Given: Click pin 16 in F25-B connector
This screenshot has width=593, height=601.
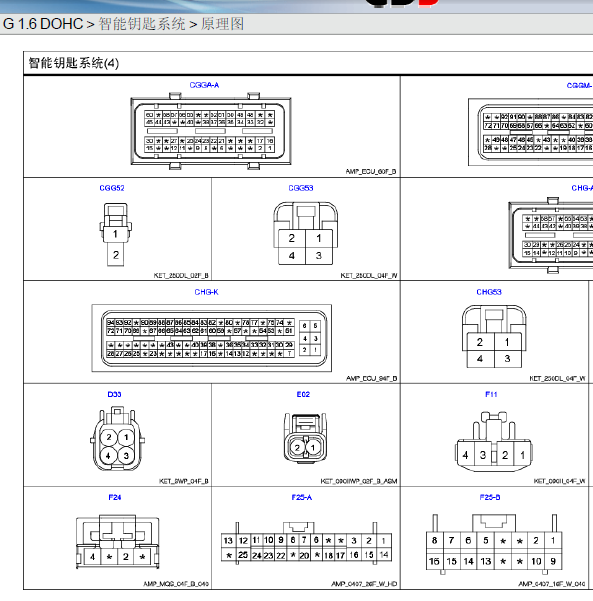Looking at the screenshot, I should point(434,562).
